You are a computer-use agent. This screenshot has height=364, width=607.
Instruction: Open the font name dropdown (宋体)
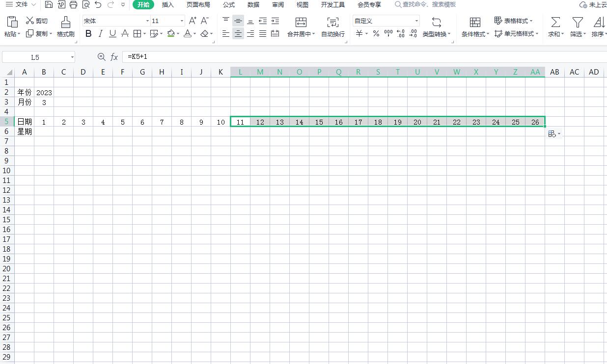[147, 21]
